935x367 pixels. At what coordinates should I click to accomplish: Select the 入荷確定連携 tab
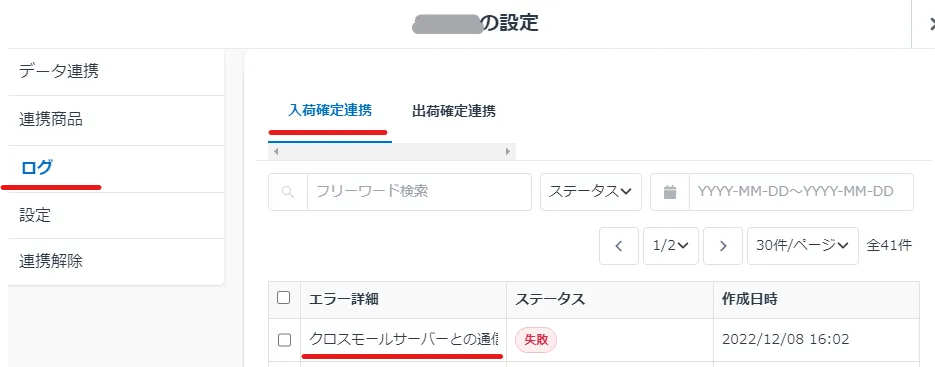[x=330, y=111]
